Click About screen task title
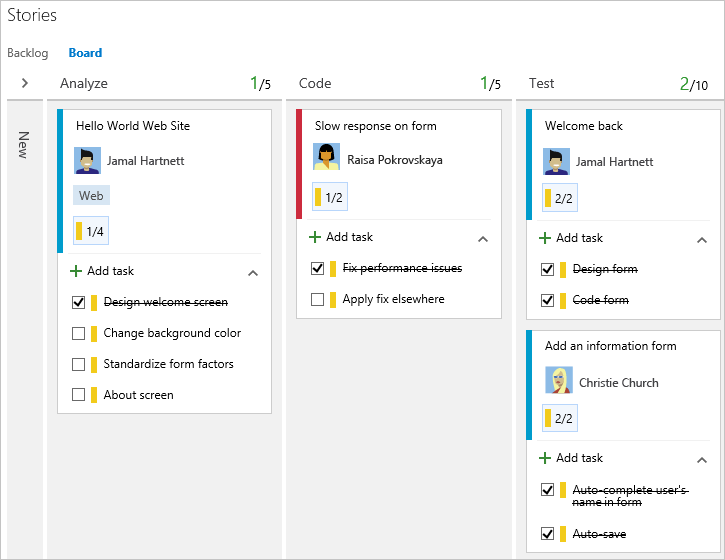This screenshot has height=560, width=725. click(x=139, y=395)
